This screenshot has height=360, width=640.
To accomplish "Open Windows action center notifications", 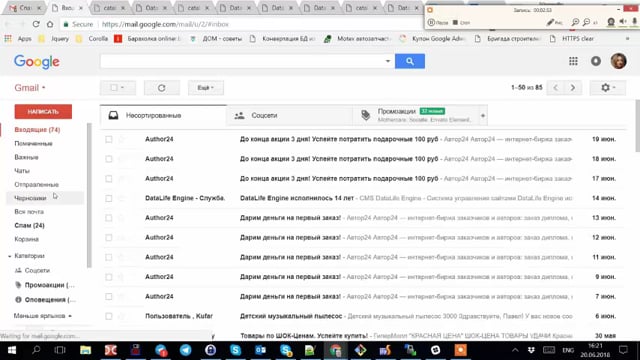I will coord(623,350).
